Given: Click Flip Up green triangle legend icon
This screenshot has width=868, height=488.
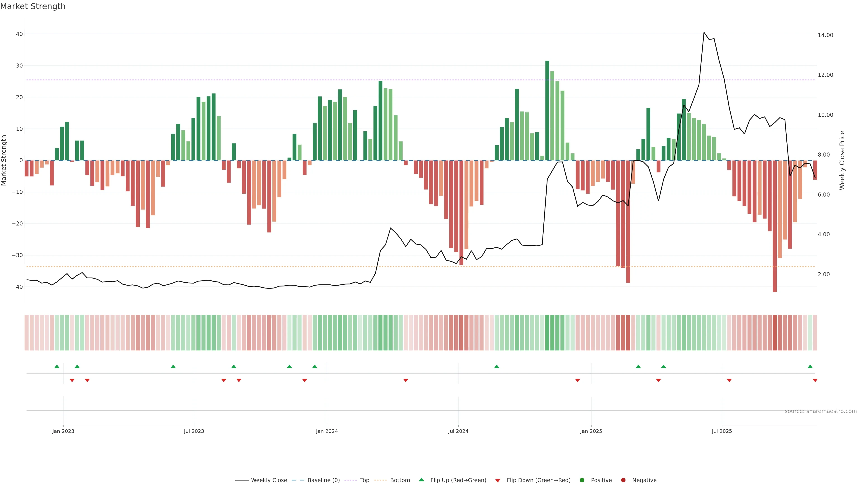Looking at the screenshot, I should click(421, 480).
